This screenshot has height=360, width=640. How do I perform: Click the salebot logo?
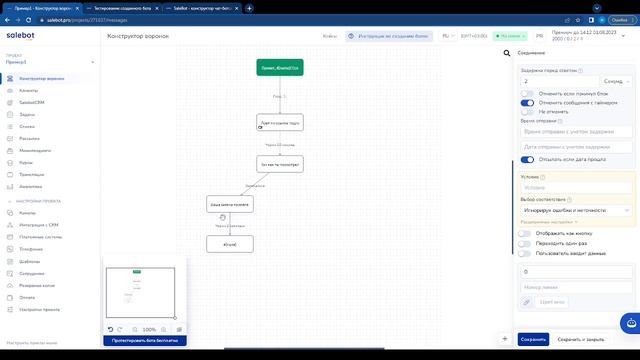pos(20,36)
